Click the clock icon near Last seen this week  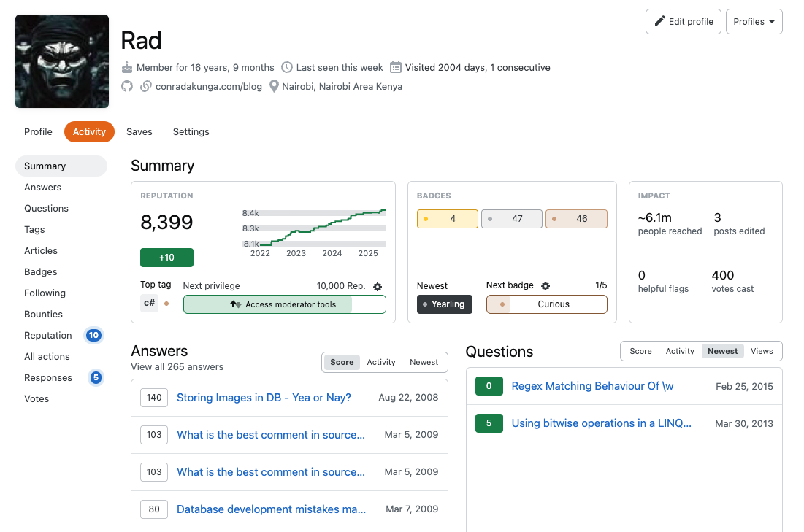pyautogui.click(x=288, y=67)
